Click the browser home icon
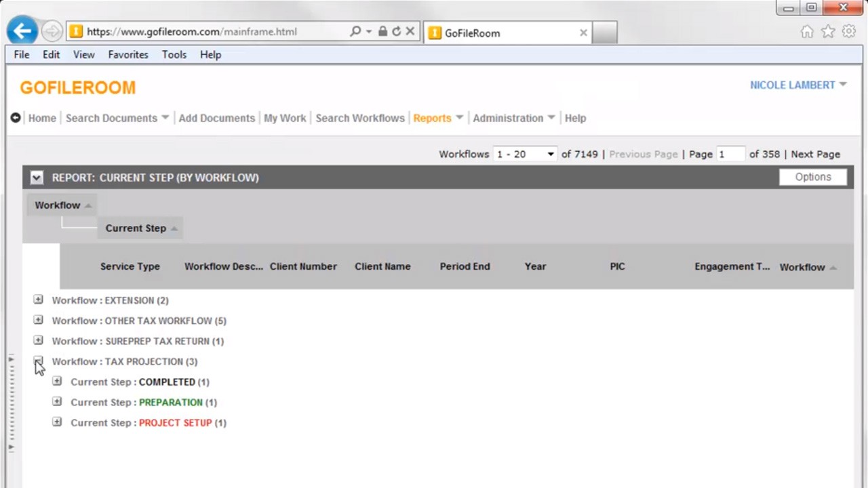The image size is (868, 488). (x=806, y=32)
